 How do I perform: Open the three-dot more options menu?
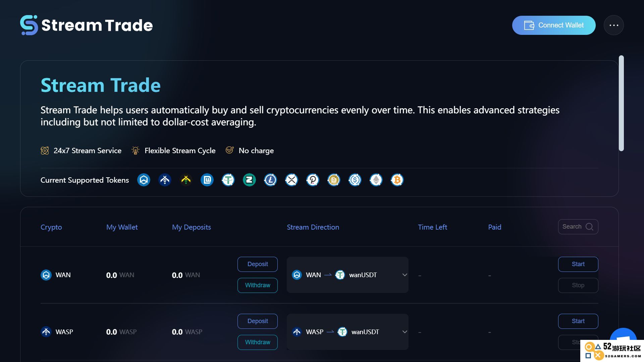click(x=614, y=25)
